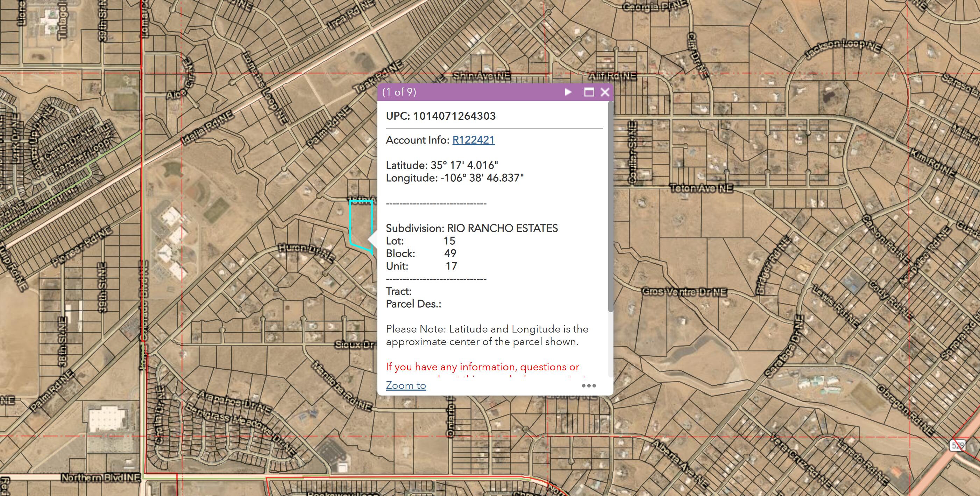The image size is (980, 496).
Task: Click the highway 528 shield marker
Action: (957, 445)
